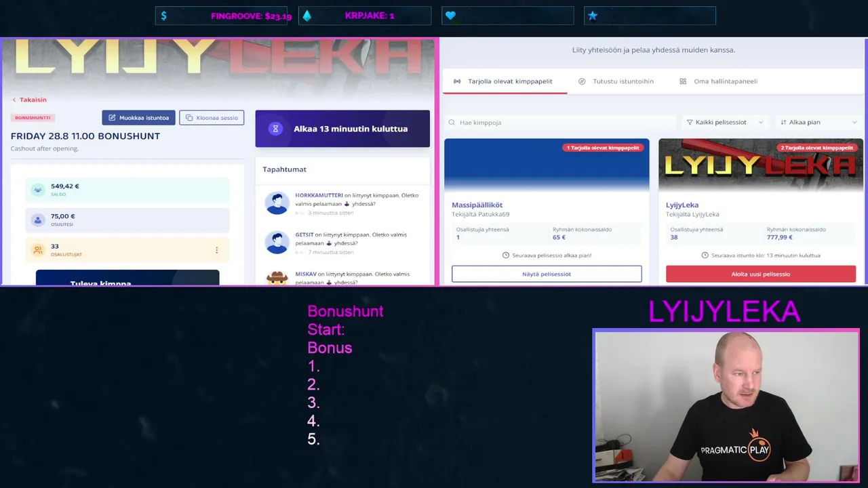Click the magnifier icon in the search field

[x=452, y=123]
